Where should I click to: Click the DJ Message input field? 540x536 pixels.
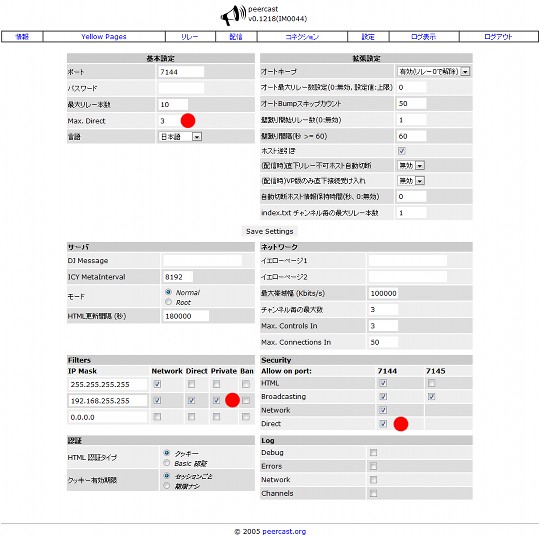202,260
